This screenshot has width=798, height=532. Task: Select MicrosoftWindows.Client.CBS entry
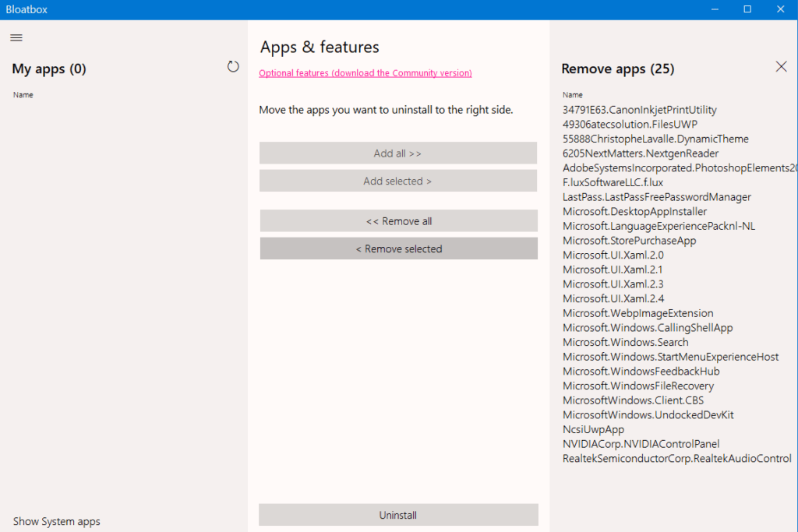633,400
